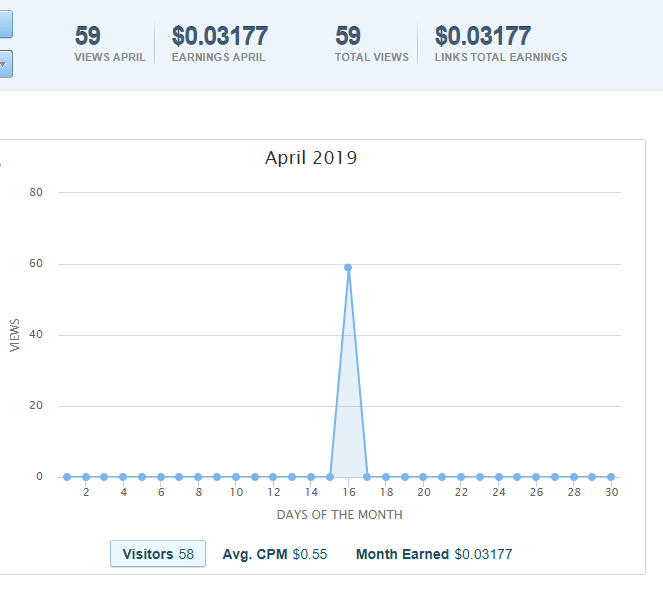663x603 pixels.
Task: Click the day 30 data point on chart
Action: (x=611, y=477)
